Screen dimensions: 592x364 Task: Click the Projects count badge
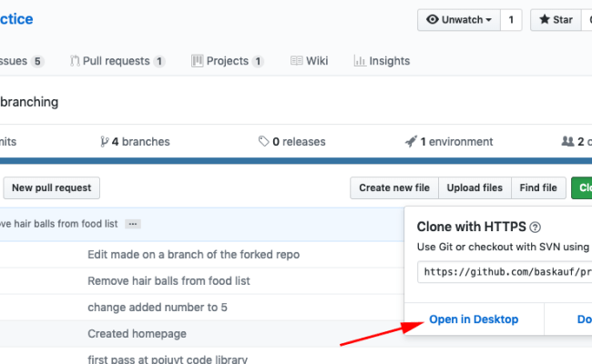pyautogui.click(x=258, y=61)
